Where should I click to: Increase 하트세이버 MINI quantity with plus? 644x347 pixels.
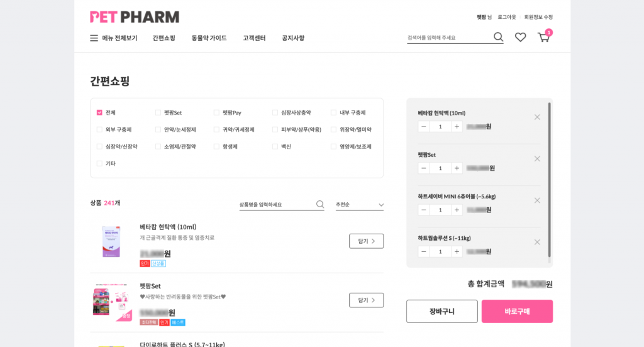(x=457, y=210)
